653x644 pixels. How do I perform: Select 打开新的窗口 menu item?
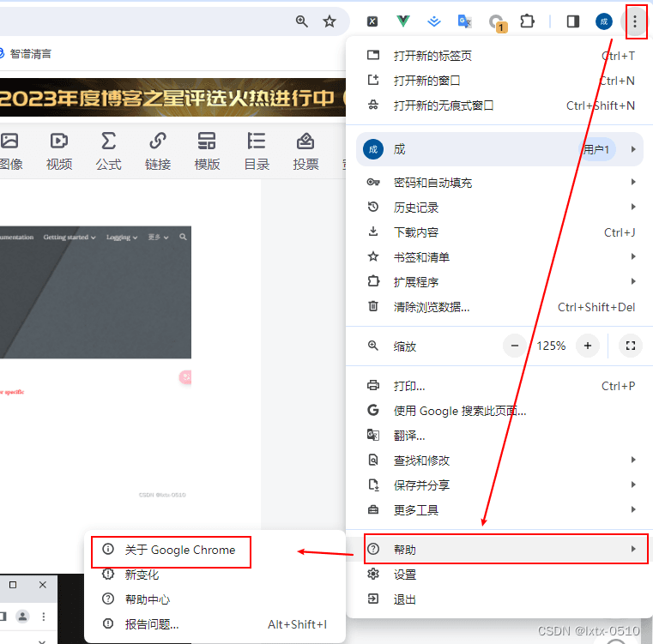coord(499,81)
